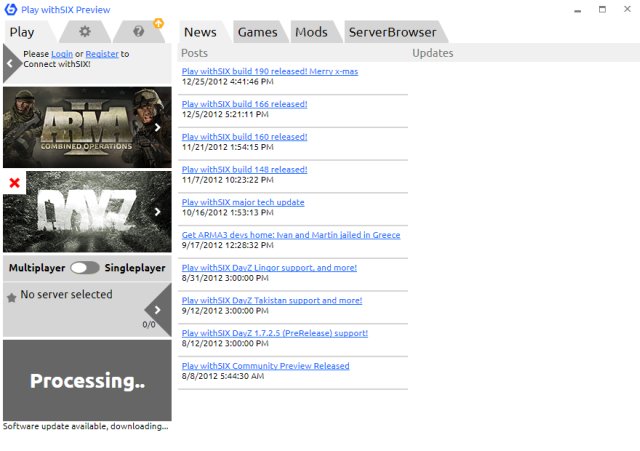The height and width of the screenshot is (451, 640).
Task: Open the build 160 released post
Action: (244, 137)
